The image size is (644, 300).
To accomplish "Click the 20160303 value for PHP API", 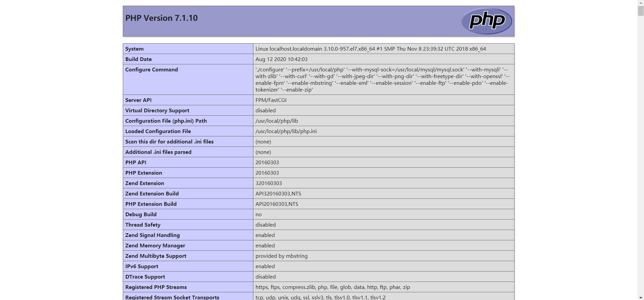I will click(x=267, y=163).
